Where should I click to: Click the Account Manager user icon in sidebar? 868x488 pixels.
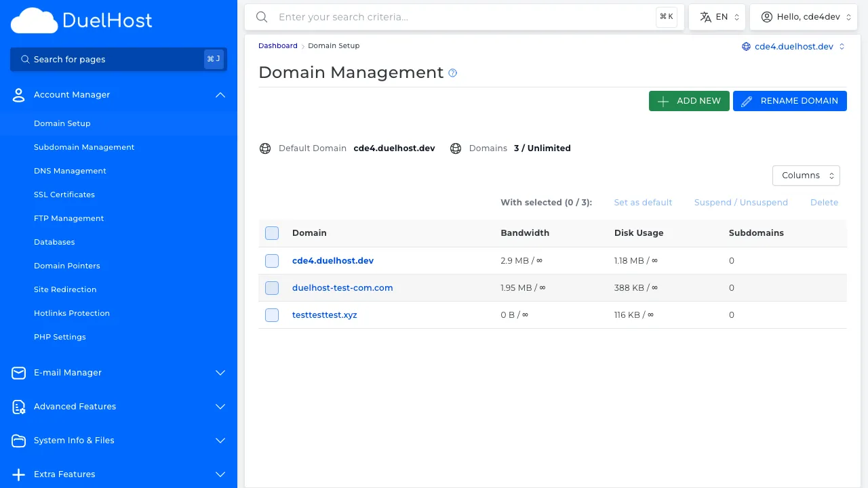[x=18, y=95]
